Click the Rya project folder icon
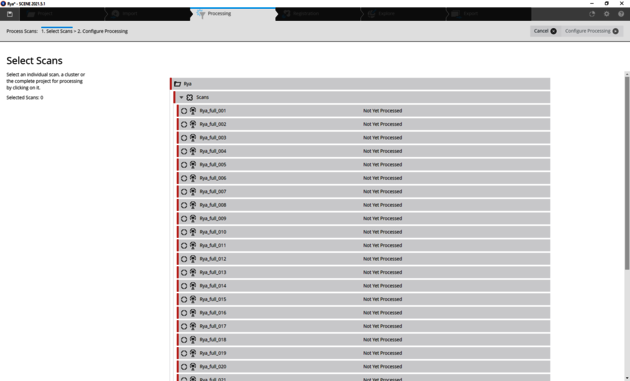 tap(178, 84)
